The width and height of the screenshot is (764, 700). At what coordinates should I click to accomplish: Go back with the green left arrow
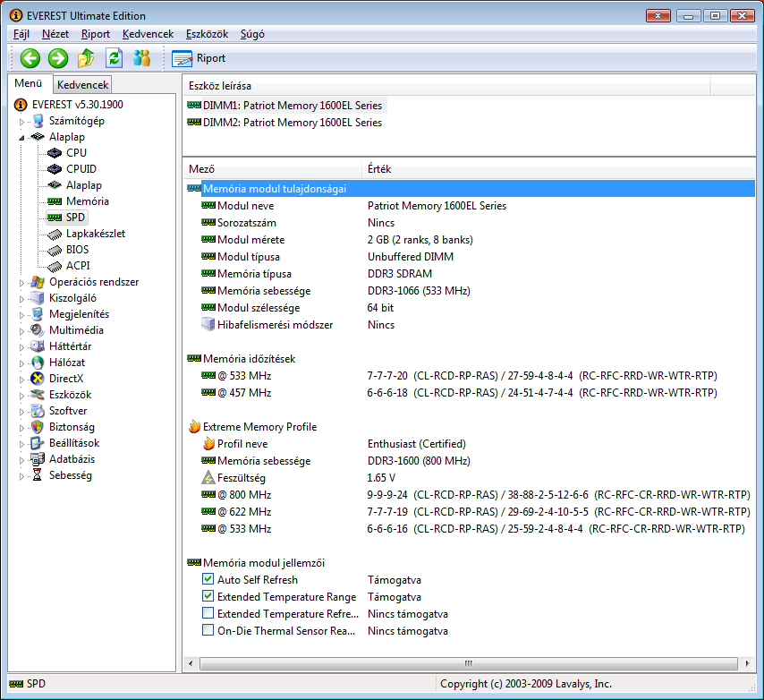click(x=30, y=58)
